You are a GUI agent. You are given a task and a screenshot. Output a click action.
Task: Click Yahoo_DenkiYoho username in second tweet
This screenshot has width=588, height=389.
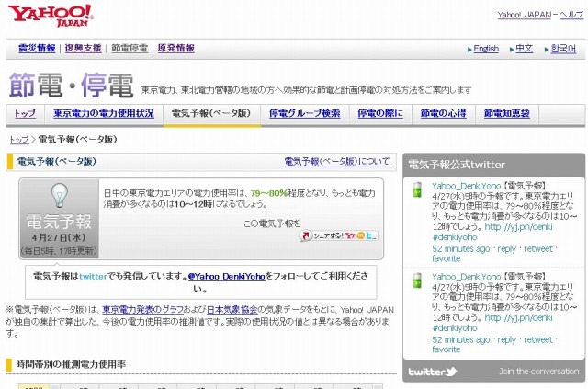coord(466,277)
